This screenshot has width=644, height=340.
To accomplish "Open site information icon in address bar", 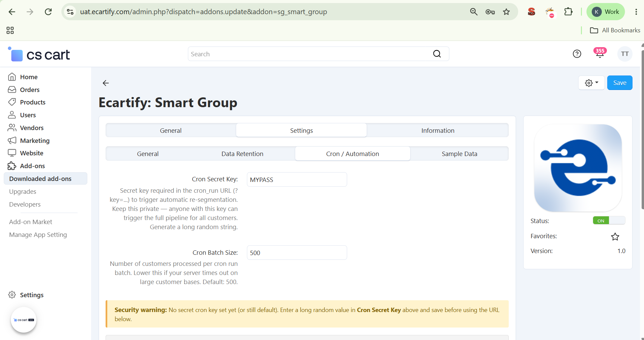I will 70,12.
